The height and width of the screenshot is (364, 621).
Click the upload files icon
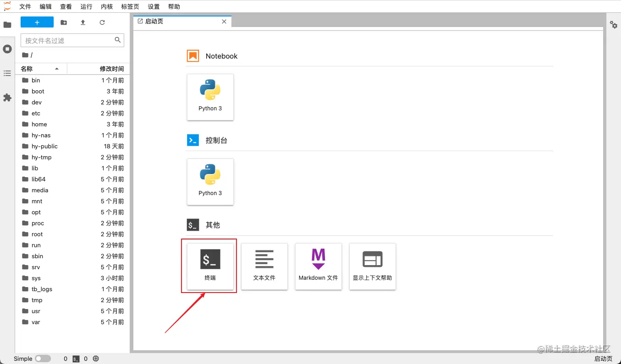point(83,22)
